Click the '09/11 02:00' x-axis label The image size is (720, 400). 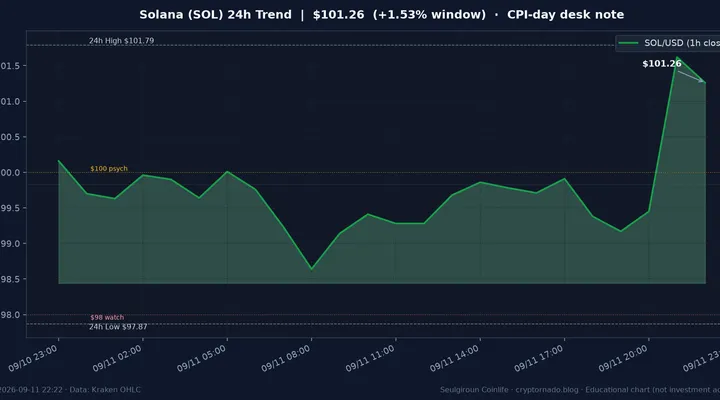pos(117,358)
